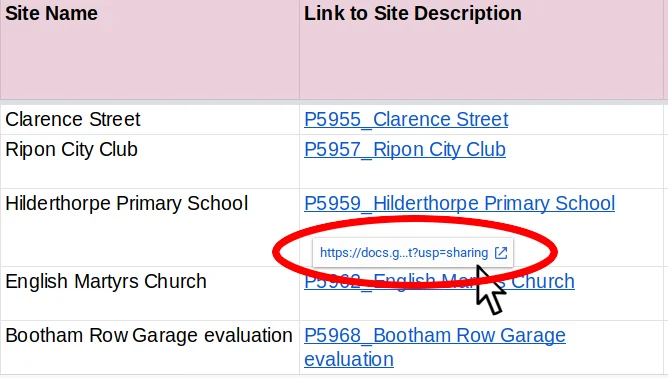668x378 pixels.
Task: Open the P5957_Ripon City Club link
Action: [x=405, y=150]
